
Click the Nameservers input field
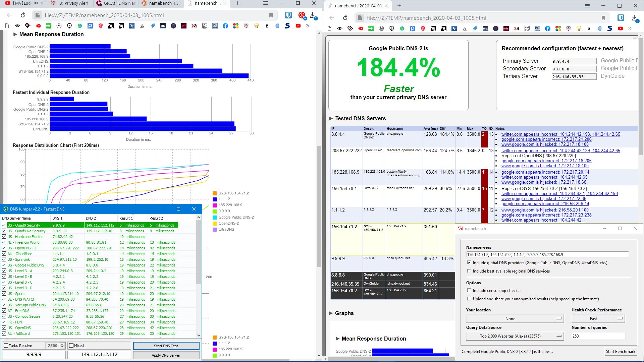point(547,255)
